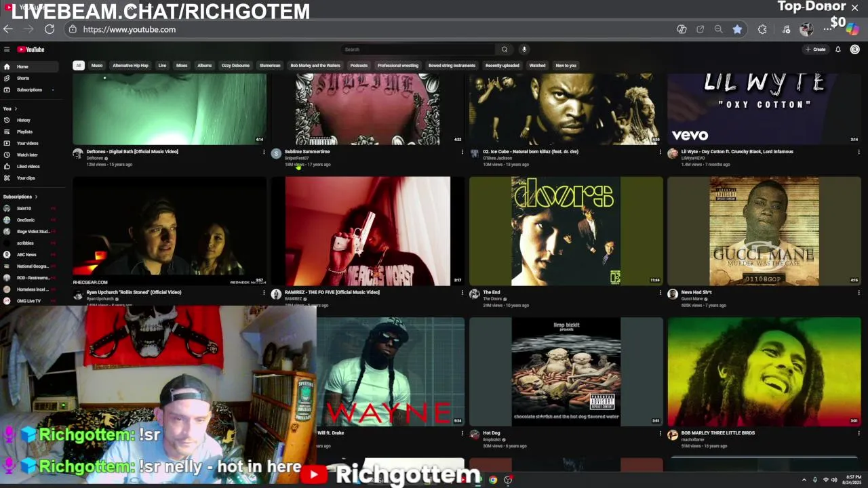The width and height of the screenshot is (868, 488).
Task: Open options menu for Hot Dog video
Action: (660, 433)
